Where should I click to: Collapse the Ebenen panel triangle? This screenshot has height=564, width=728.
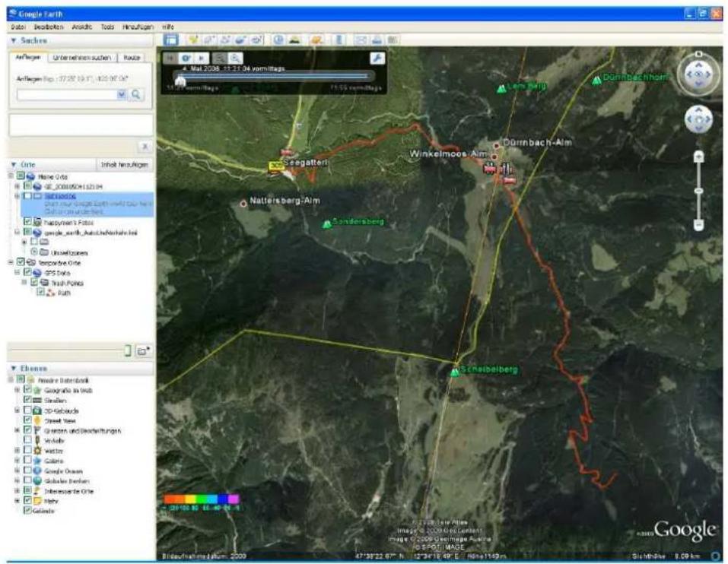coord(14,368)
